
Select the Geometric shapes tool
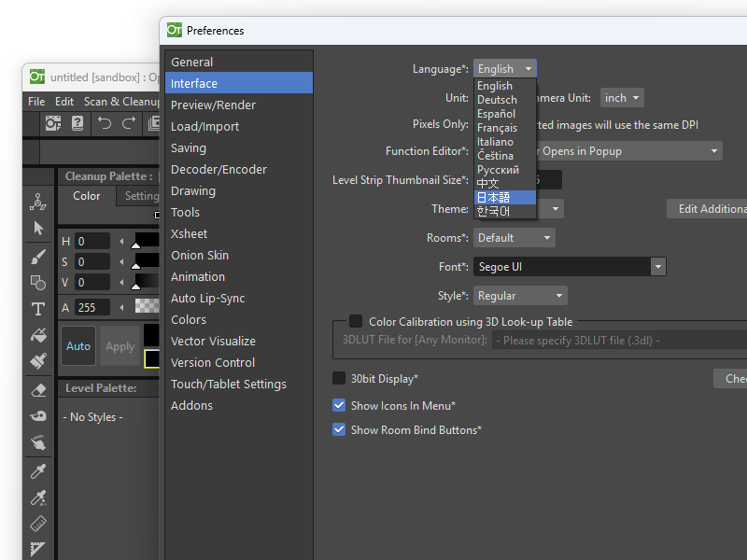pyautogui.click(x=38, y=283)
